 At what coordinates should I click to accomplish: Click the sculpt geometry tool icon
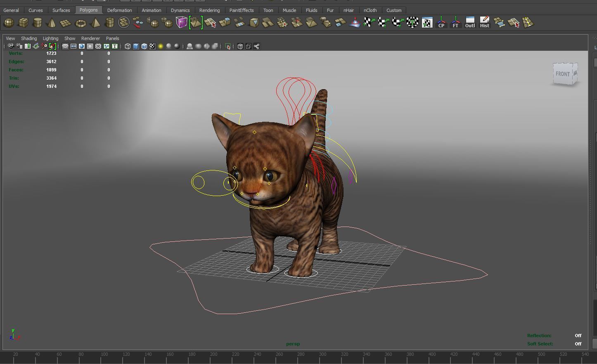point(355,23)
